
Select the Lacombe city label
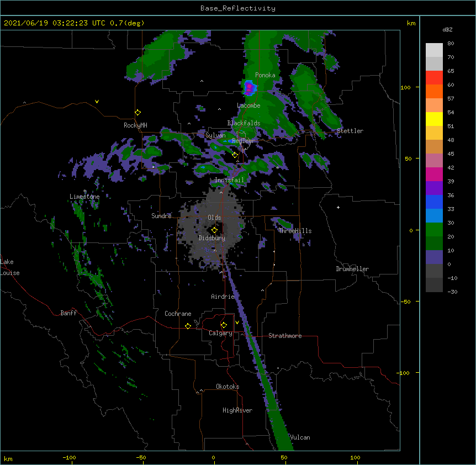tap(248, 105)
